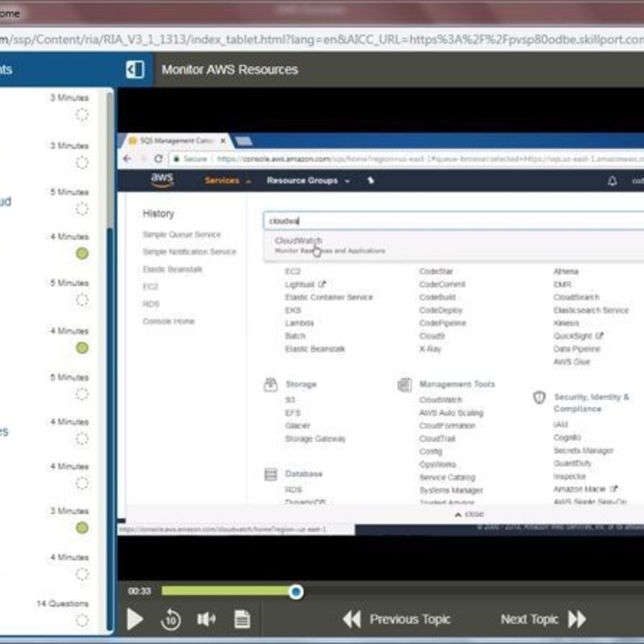Open Elastic Container Service
644x644 pixels.
click(329, 297)
